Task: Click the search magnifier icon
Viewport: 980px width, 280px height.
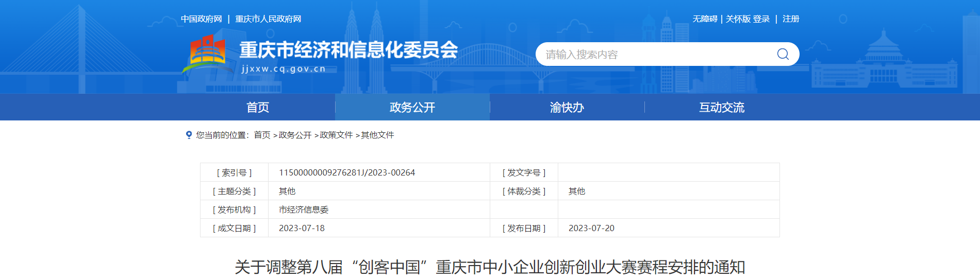Action: pos(783,54)
